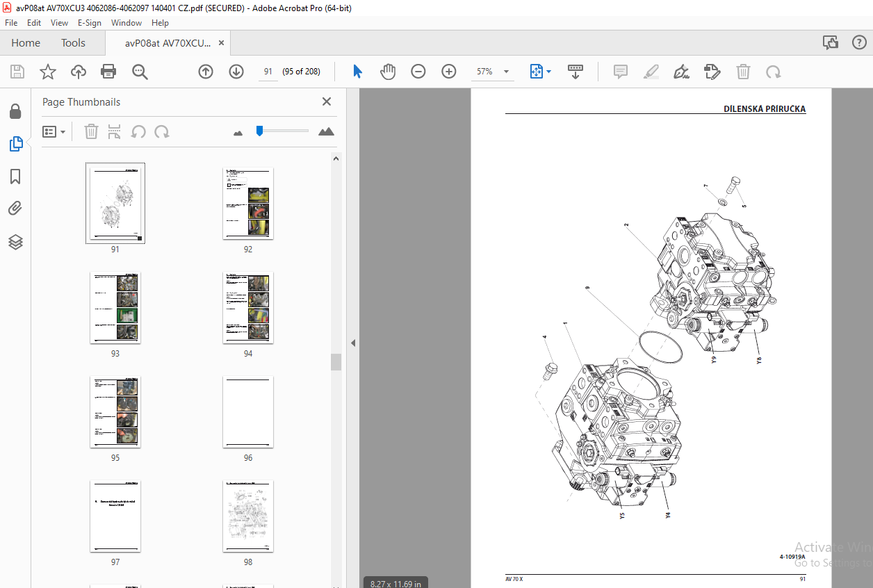The width and height of the screenshot is (873, 588).
Task: Open the Help menu
Action: click(x=160, y=23)
